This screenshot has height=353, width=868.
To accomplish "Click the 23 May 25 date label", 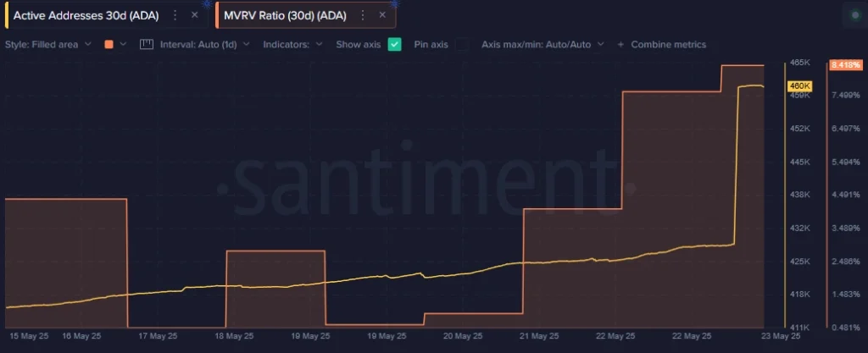I will (781, 336).
